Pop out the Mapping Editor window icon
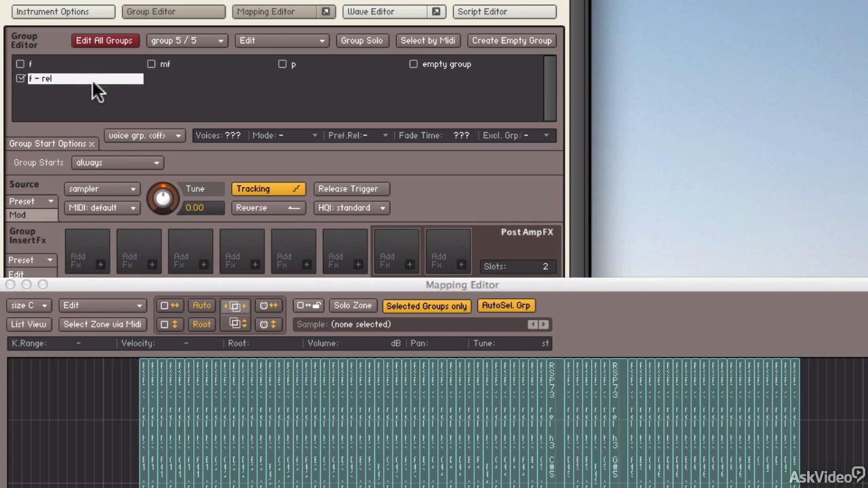This screenshot has width=868, height=488. tap(325, 12)
